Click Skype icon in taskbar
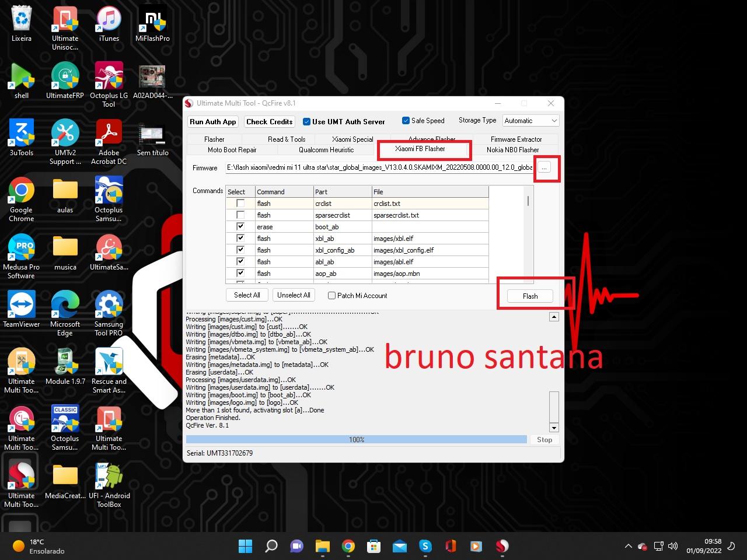Image resolution: width=747 pixels, height=560 pixels. (x=425, y=546)
